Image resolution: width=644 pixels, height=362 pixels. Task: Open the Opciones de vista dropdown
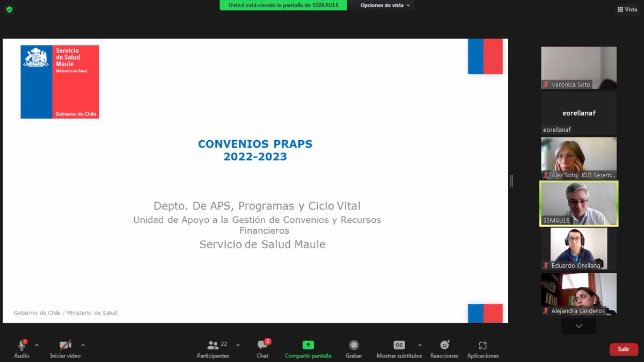(385, 5)
